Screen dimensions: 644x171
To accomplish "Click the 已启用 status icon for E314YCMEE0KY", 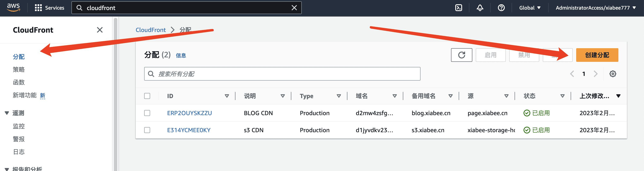I will [x=527, y=130].
